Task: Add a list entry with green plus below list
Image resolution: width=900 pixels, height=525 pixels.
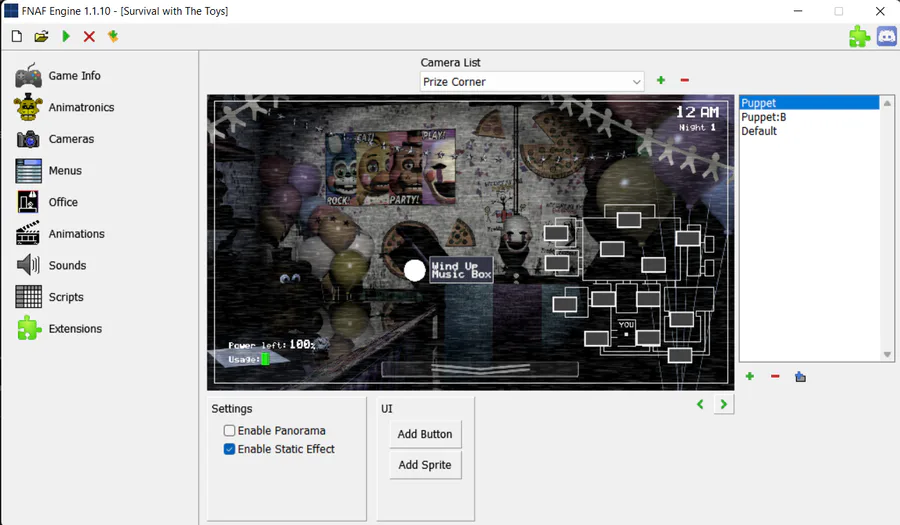Action: point(750,376)
